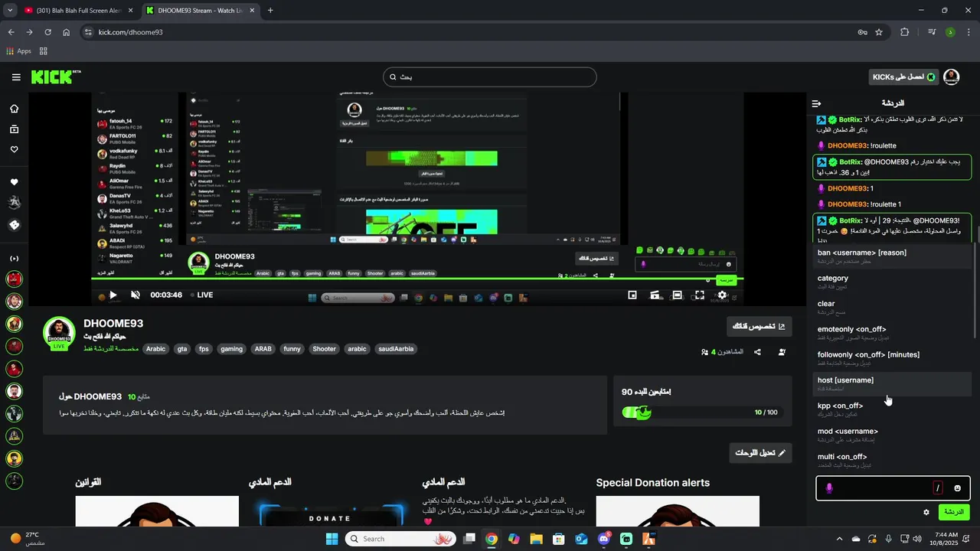This screenshot has width=980, height=551.
Task: Select the category chat command
Action: 891,282
